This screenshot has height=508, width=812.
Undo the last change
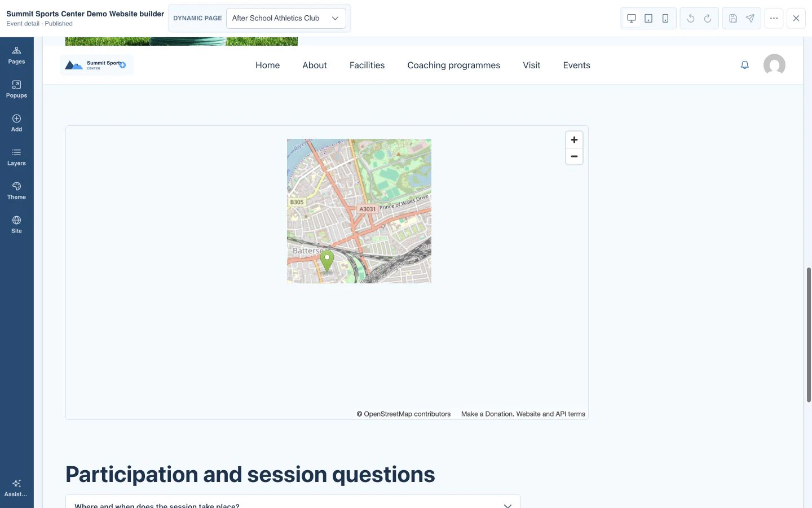coord(691,18)
